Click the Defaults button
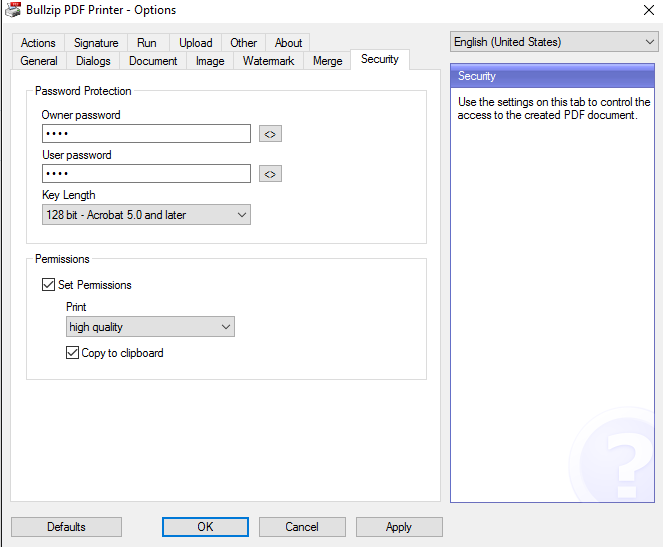The image size is (663, 547). click(66, 527)
